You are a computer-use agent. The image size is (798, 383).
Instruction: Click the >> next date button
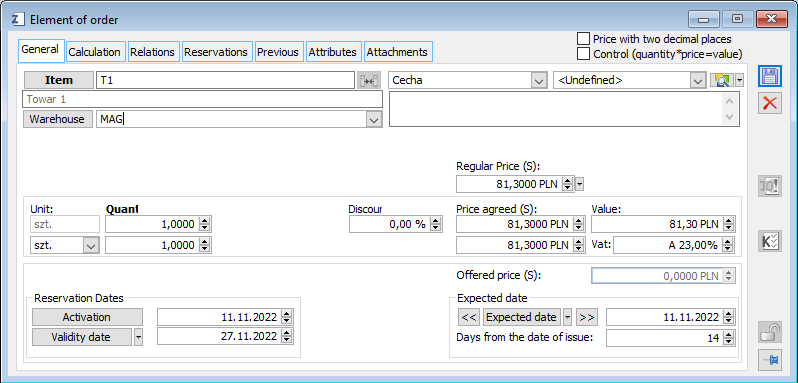click(x=586, y=317)
